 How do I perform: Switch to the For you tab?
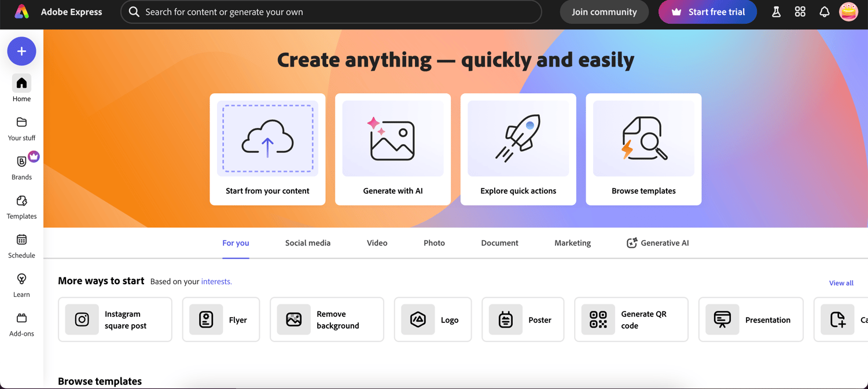pos(236,243)
